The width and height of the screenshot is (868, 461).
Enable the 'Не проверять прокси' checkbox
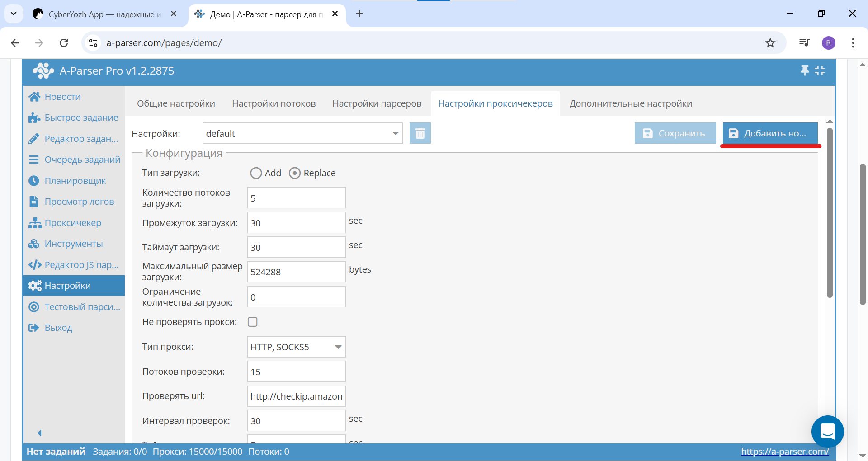(x=253, y=322)
